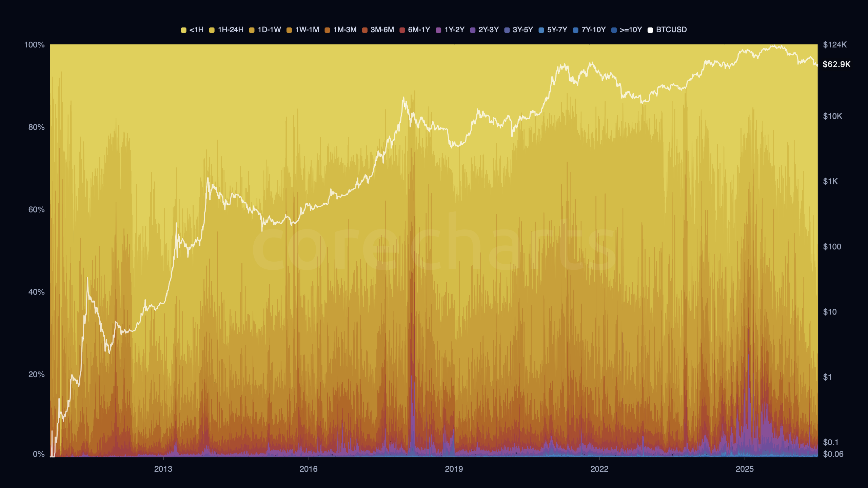The image size is (868, 488).
Task: Click the $10K price axis label
Action: (832, 116)
